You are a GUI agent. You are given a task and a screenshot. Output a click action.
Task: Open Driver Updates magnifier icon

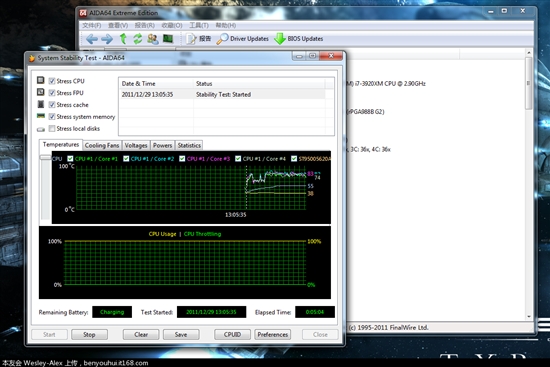click(222, 39)
